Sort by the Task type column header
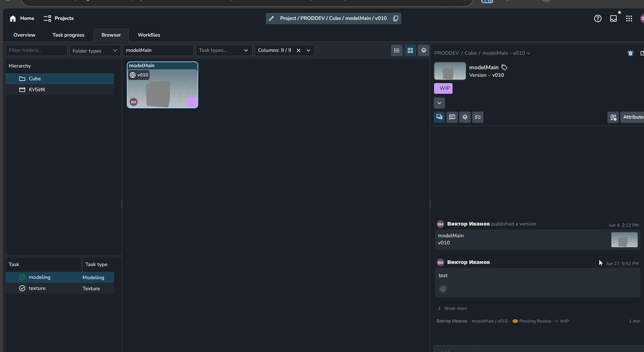Screen dimensions: 644x352 point(98,264)
